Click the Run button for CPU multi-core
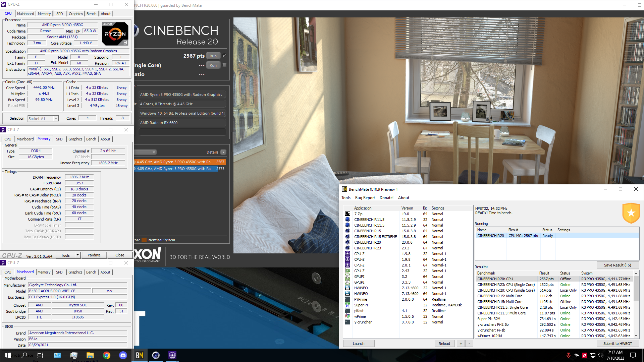644x362 pixels. click(213, 56)
